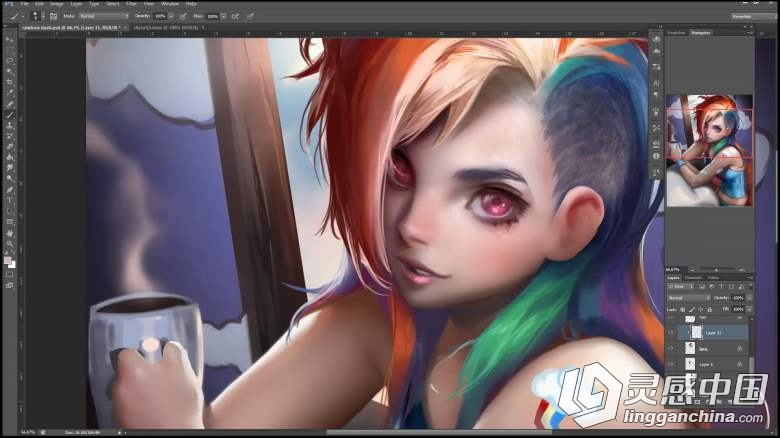Click Navigator zoom in button
The image size is (780, 438).
point(741,270)
